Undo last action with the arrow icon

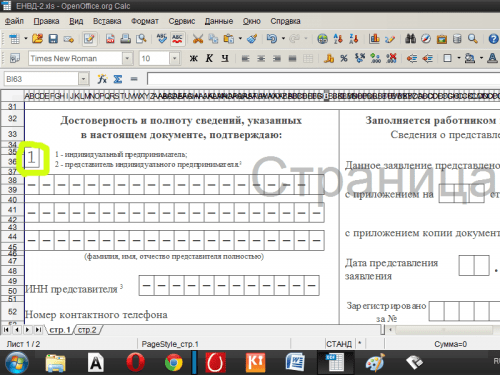[272, 39]
